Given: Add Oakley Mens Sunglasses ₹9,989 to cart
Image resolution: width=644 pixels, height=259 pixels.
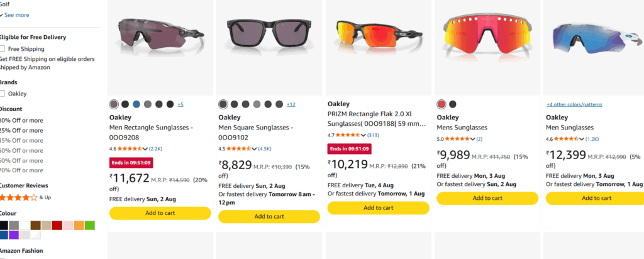Looking at the screenshot, I should pyautogui.click(x=487, y=198).
